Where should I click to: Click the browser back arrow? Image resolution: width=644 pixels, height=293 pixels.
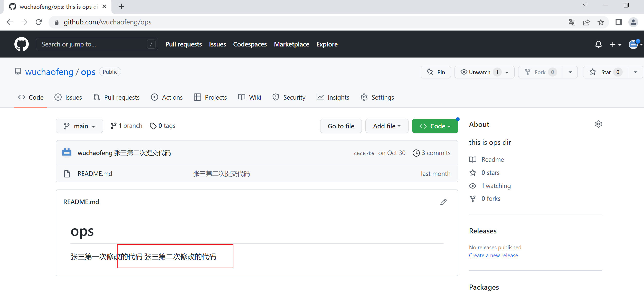(x=10, y=22)
